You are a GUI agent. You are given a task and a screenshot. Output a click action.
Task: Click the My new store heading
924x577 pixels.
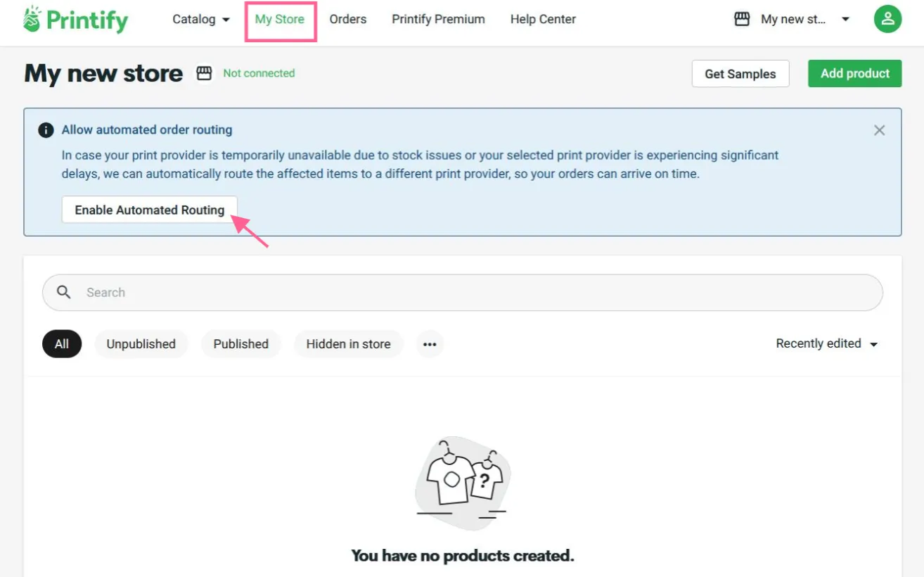tap(103, 73)
